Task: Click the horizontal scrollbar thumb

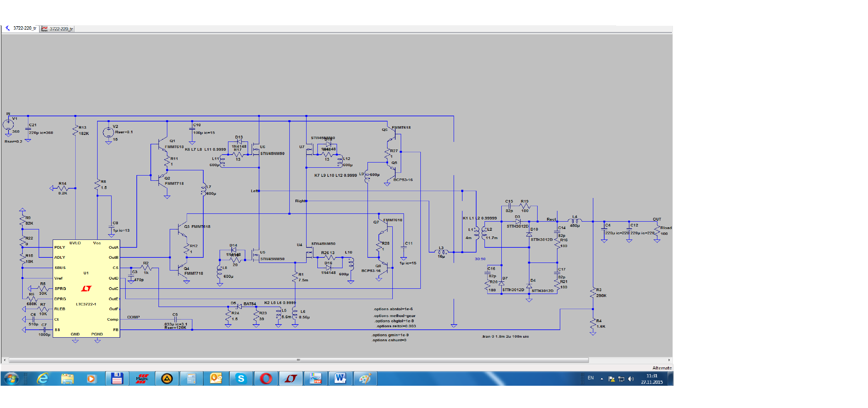Action: tap(299, 360)
